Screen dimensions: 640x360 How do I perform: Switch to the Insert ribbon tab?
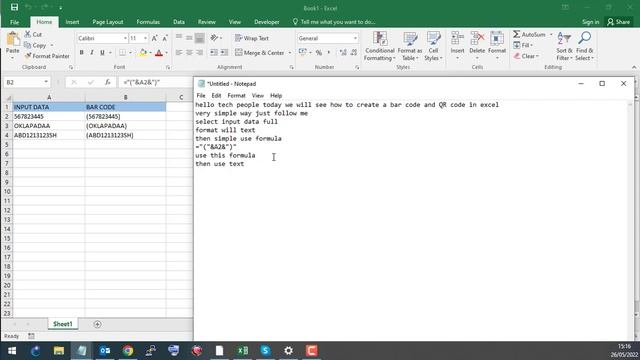pyautogui.click(x=72, y=22)
